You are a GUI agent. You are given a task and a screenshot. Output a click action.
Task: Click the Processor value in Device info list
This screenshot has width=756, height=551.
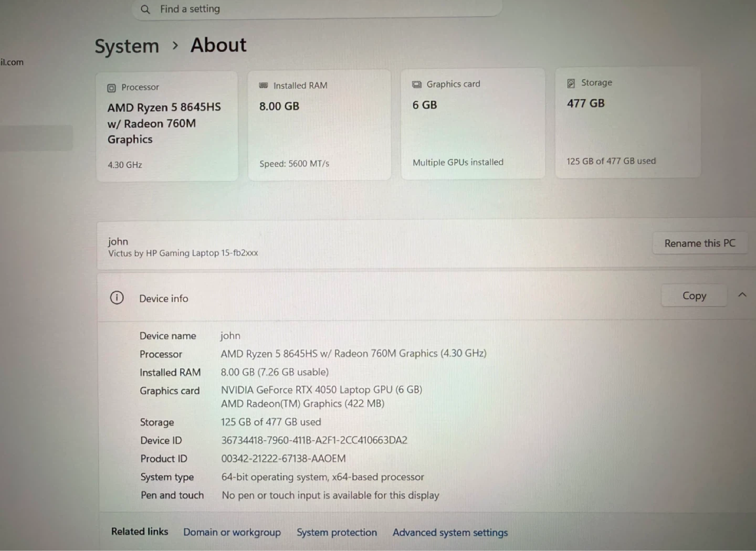tap(353, 354)
